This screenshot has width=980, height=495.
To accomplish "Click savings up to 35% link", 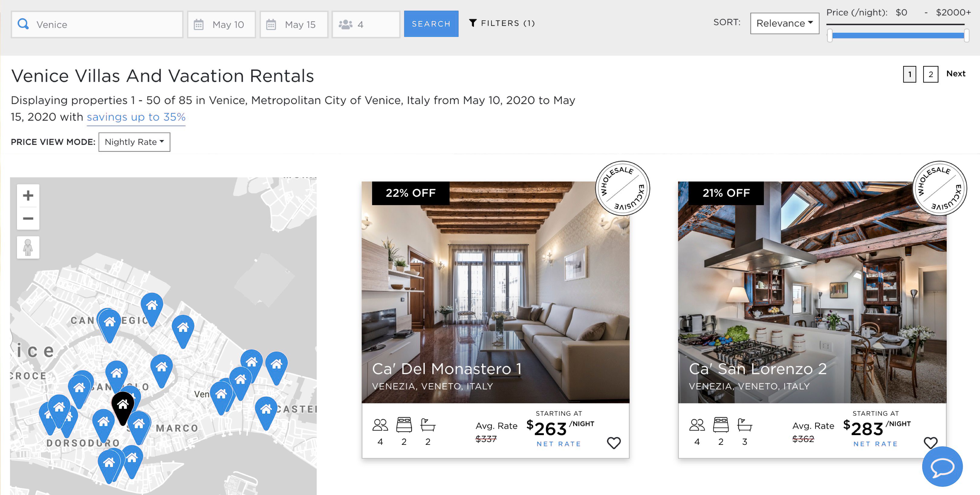I will (136, 117).
